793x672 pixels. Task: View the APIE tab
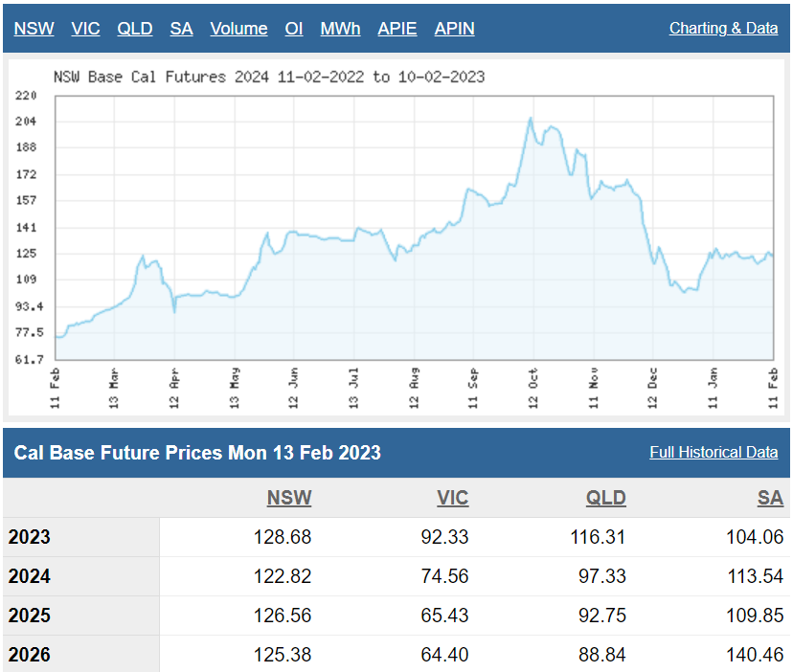pos(397,29)
